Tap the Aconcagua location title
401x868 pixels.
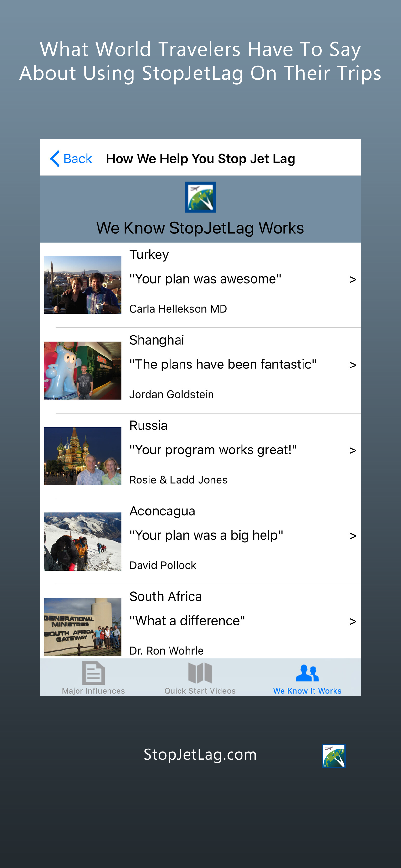coord(162,511)
